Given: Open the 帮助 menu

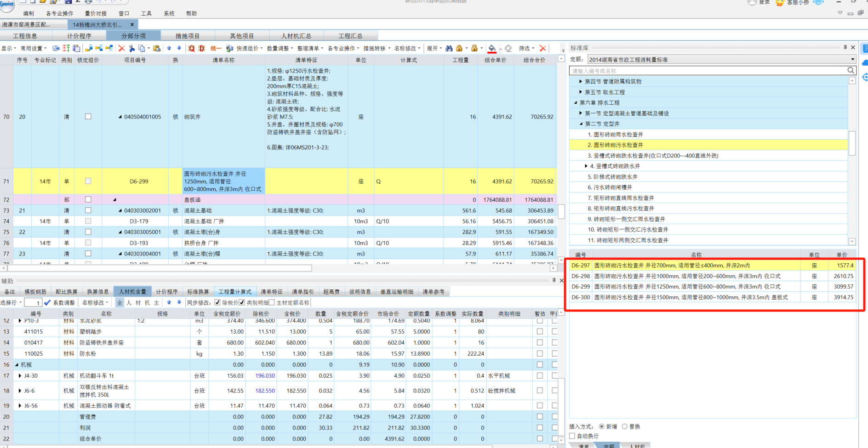Looking at the screenshot, I should pyautogui.click(x=191, y=13).
